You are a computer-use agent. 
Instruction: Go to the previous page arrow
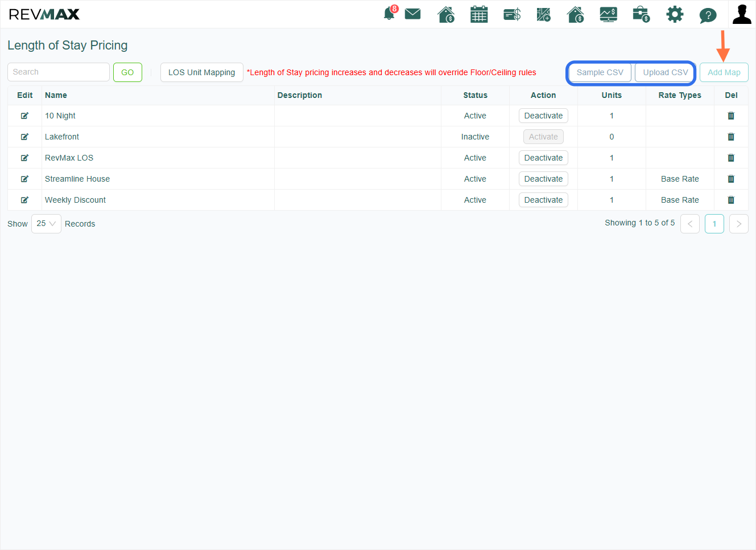pyautogui.click(x=690, y=224)
